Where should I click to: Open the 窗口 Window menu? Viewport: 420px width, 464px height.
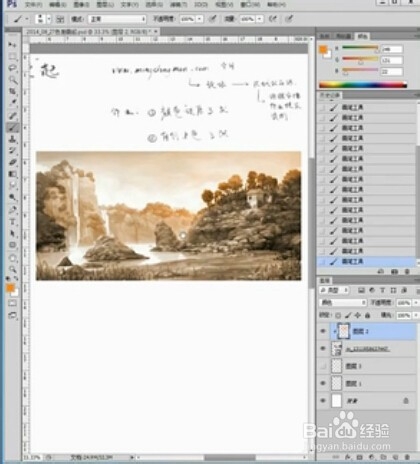point(250,5)
